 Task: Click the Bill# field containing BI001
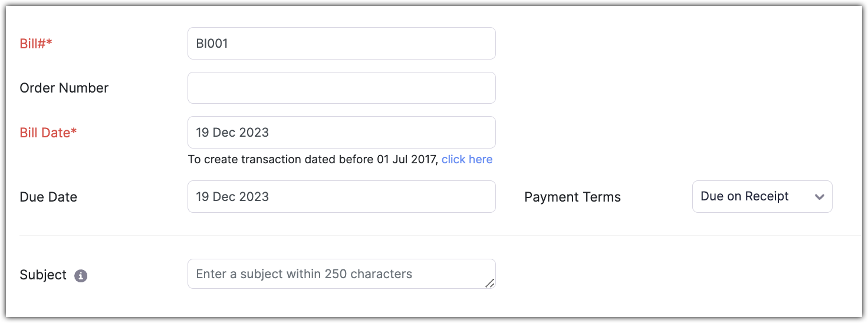click(x=341, y=44)
